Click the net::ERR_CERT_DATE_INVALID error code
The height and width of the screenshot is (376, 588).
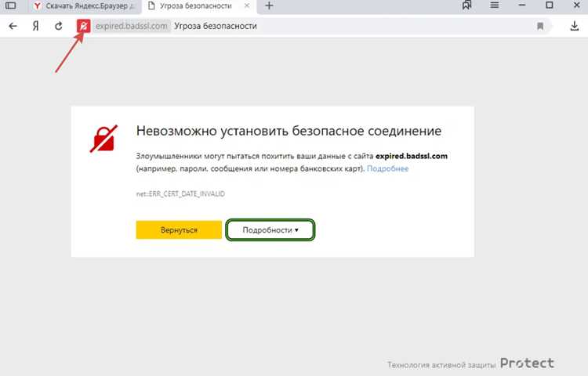[180, 193]
